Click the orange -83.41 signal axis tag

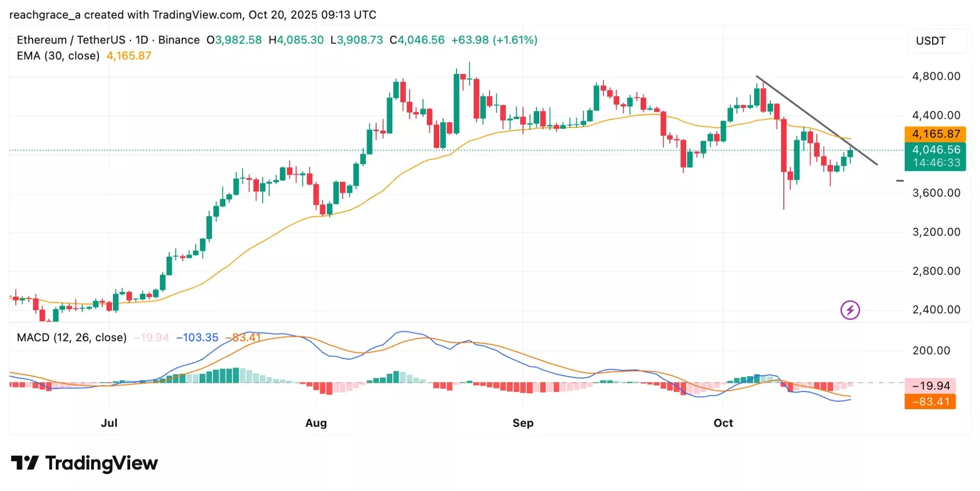[930, 402]
